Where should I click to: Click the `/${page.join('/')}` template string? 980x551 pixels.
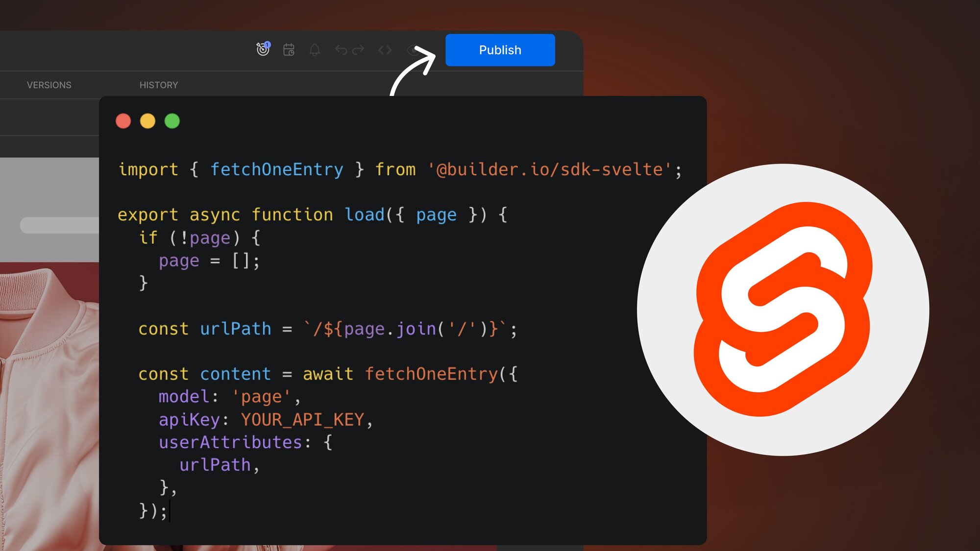click(x=405, y=329)
